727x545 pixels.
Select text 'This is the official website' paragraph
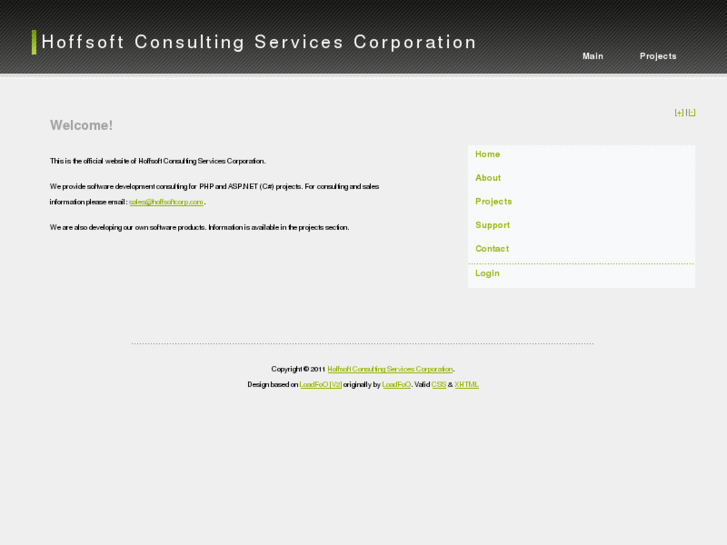(x=158, y=161)
